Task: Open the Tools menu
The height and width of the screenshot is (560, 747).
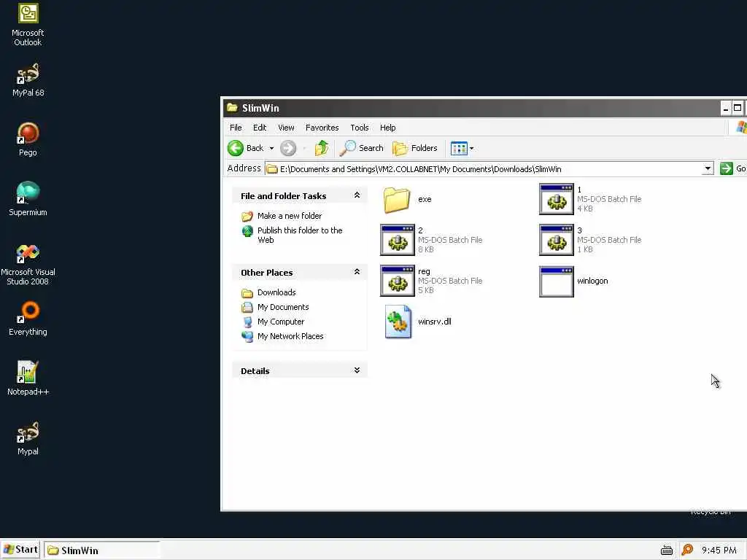Action: pos(360,128)
